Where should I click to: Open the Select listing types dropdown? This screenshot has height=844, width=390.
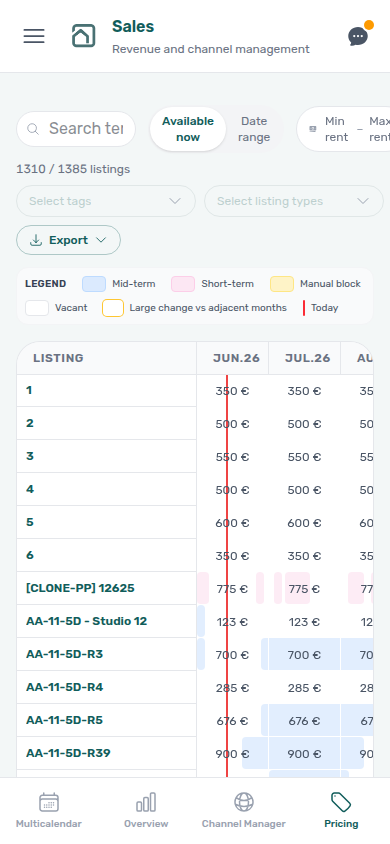[x=294, y=201]
